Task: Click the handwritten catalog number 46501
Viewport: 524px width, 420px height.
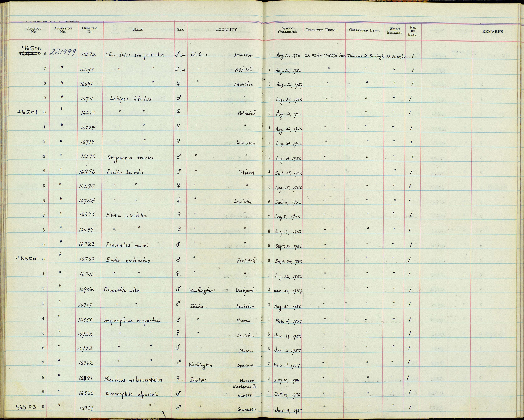Action: 27,112
